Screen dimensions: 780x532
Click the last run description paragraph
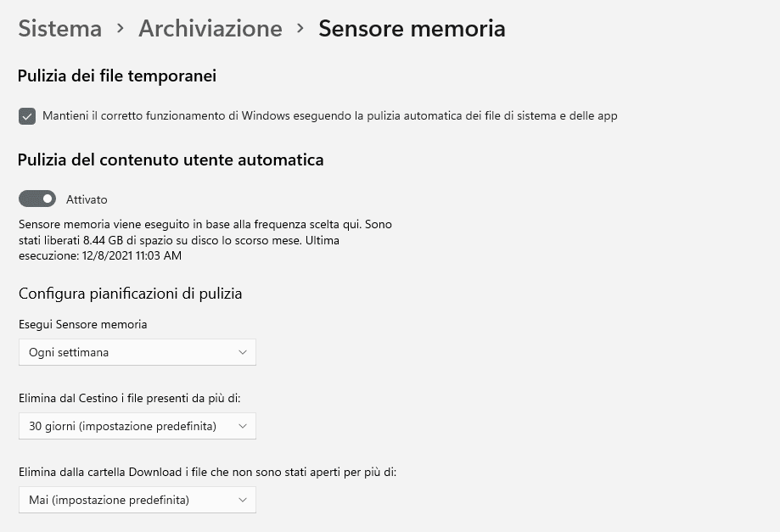click(205, 240)
